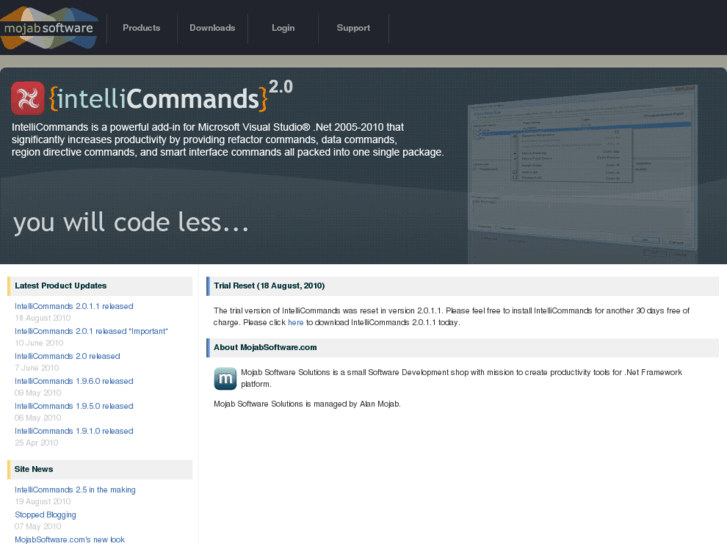The image size is (727, 545).
Task: Click the '10 June 2010' date text
Action: [x=39, y=343]
